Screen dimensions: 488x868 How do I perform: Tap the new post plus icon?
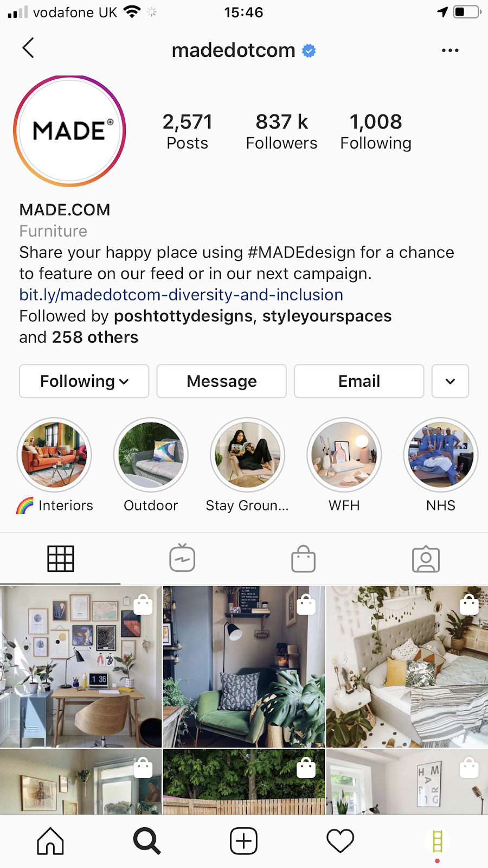click(243, 841)
